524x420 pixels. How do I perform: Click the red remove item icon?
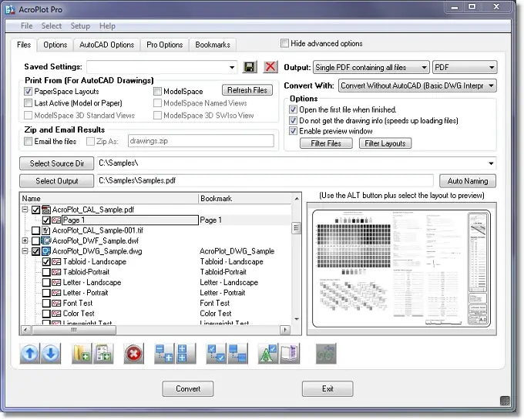(x=133, y=353)
